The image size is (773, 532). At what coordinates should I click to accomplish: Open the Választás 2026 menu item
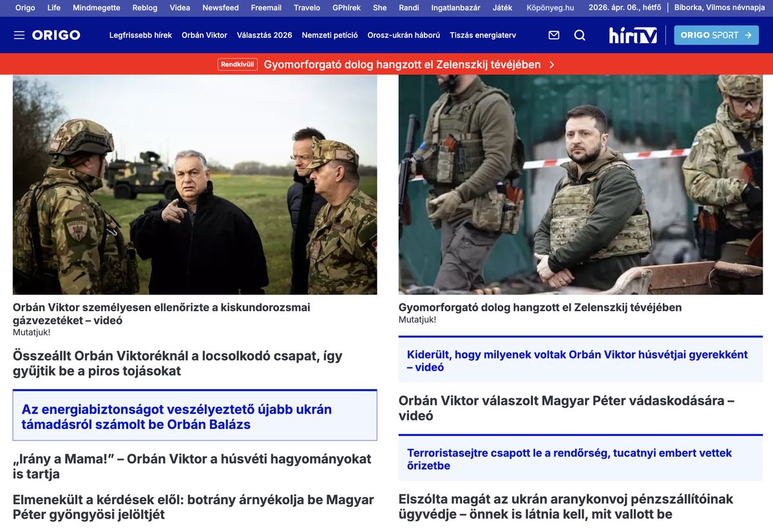pyautogui.click(x=264, y=35)
